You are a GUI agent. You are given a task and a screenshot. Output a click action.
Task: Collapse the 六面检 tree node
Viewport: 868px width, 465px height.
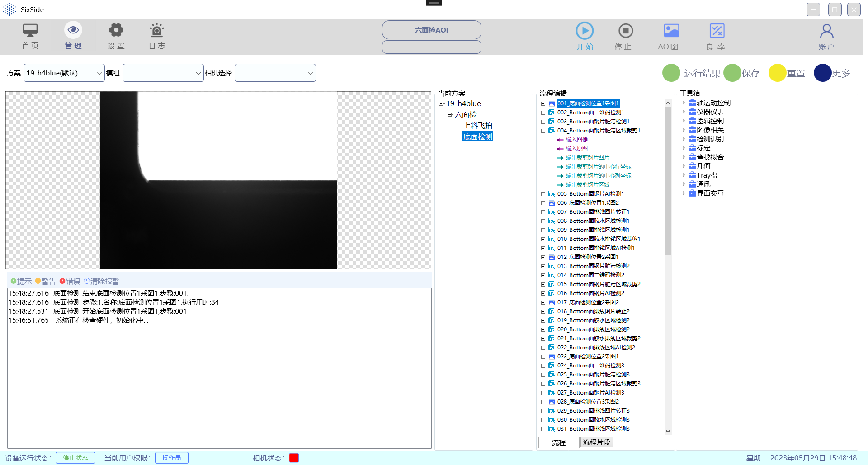[x=450, y=114]
